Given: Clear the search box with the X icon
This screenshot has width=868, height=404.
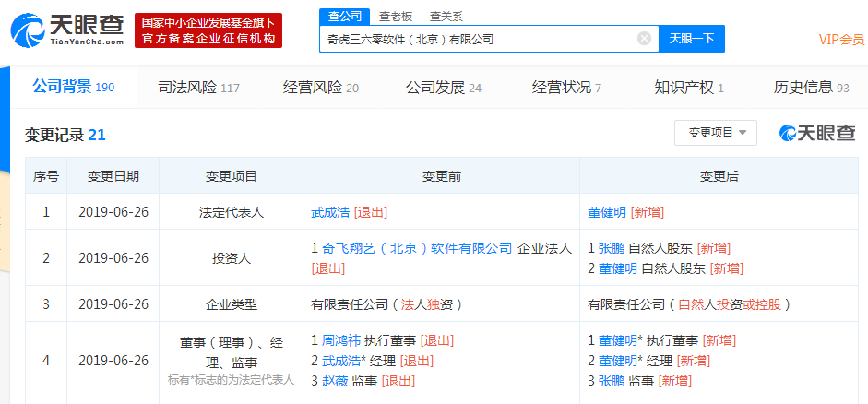Looking at the screenshot, I should 644,38.
